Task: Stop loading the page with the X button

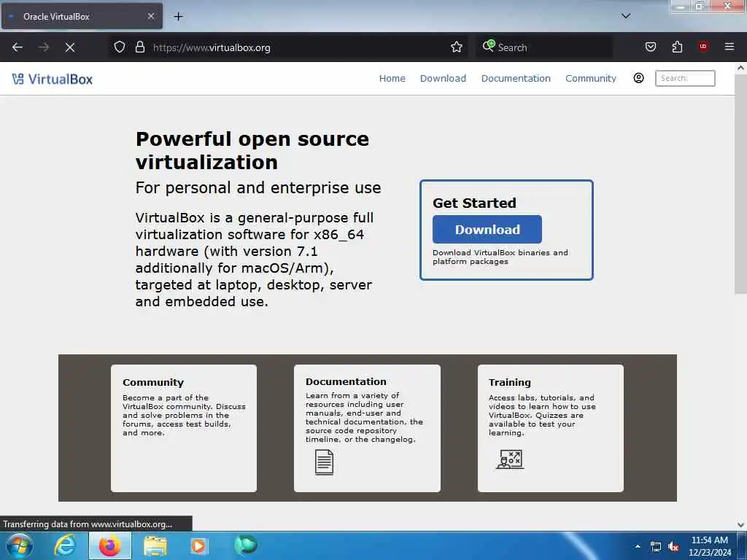Action: click(x=70, y=47)
